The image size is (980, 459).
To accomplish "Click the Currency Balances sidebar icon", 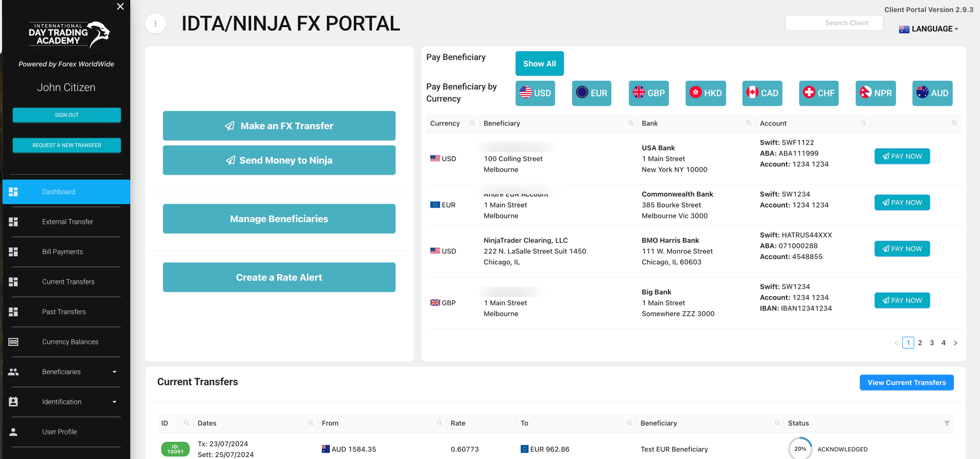I will click(x=13, y=342).
